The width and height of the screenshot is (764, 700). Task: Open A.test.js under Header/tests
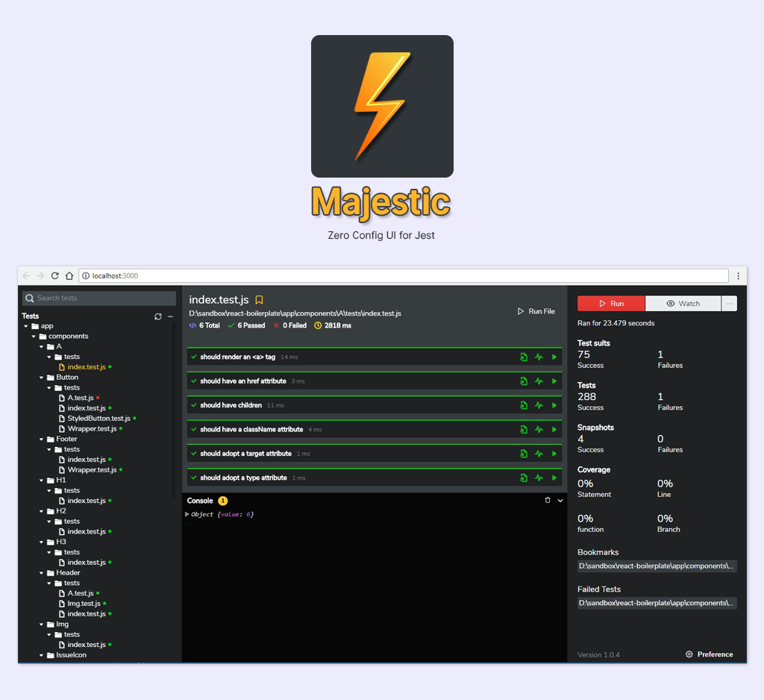click(x=81, y=593)
